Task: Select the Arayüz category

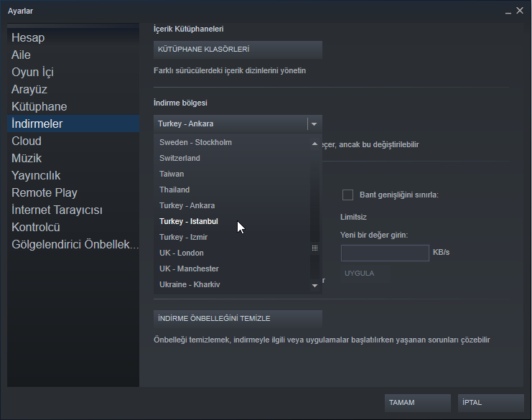Action: tap(73, 90)
